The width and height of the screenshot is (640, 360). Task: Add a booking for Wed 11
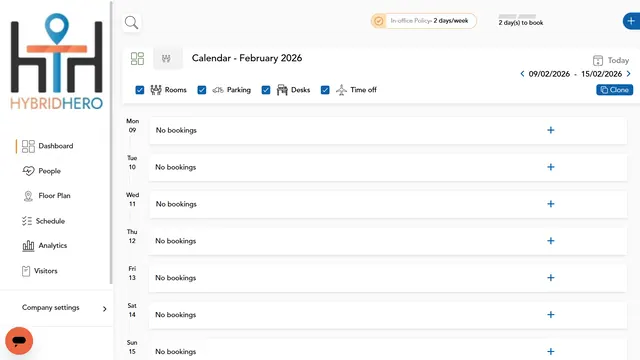(x=551, y=204)
